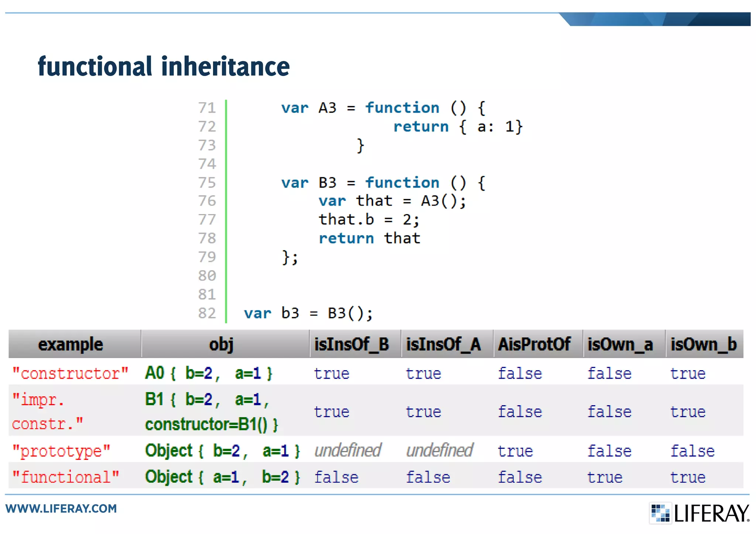This screenshot has height=534, width=756.
Task: Click the 'obj' column header
Action: tap(221, 344)
